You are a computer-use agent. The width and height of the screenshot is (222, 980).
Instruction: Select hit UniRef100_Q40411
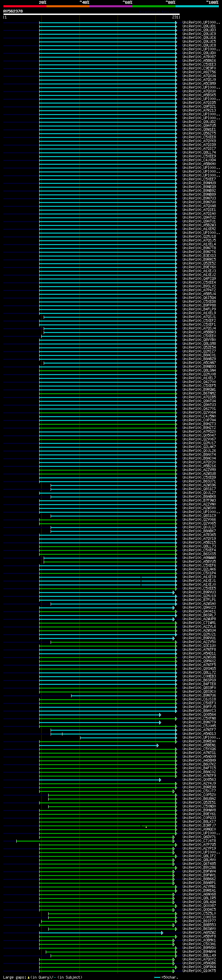point(199,612)
